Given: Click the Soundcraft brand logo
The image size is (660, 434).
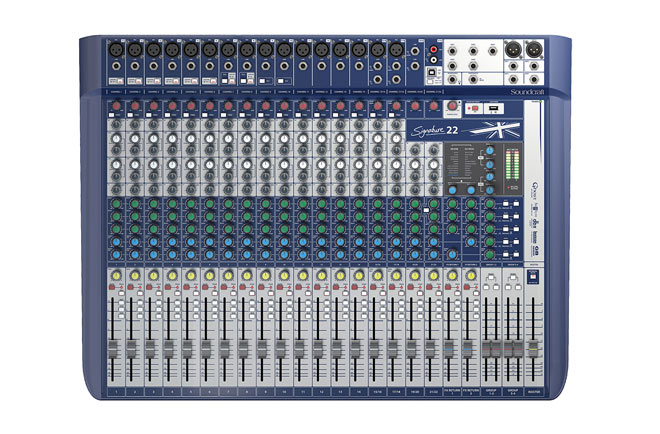Looking at the screenshot, I should pyautogui.click(x=527, y=92).
